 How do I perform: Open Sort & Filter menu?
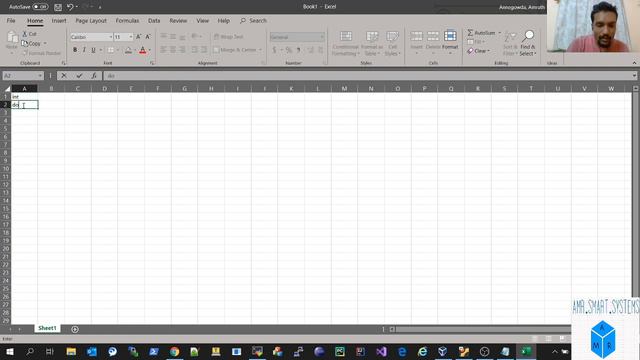[x=510, y=43]
